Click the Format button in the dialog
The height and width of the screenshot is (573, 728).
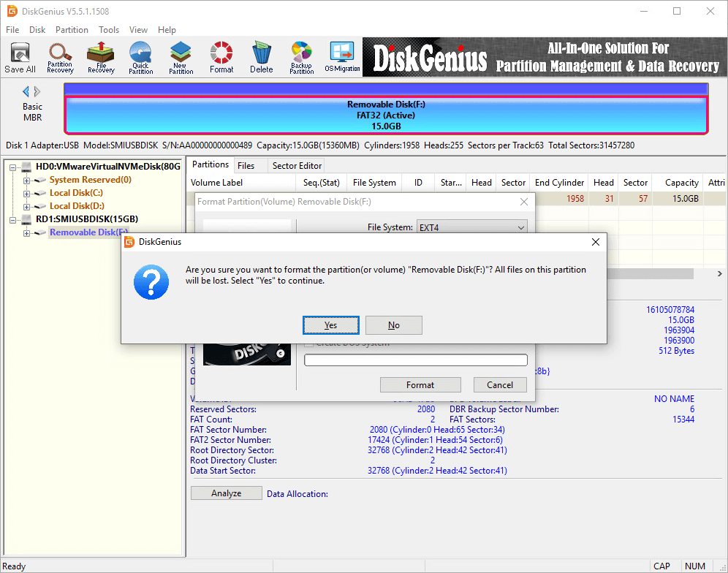coord(420,385)
